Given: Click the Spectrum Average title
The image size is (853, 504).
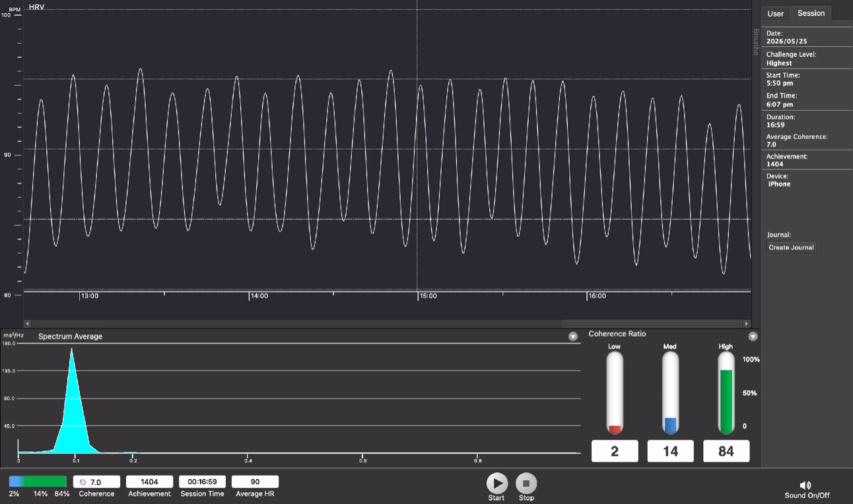Looking at the screenshot, I should point(70,336).
